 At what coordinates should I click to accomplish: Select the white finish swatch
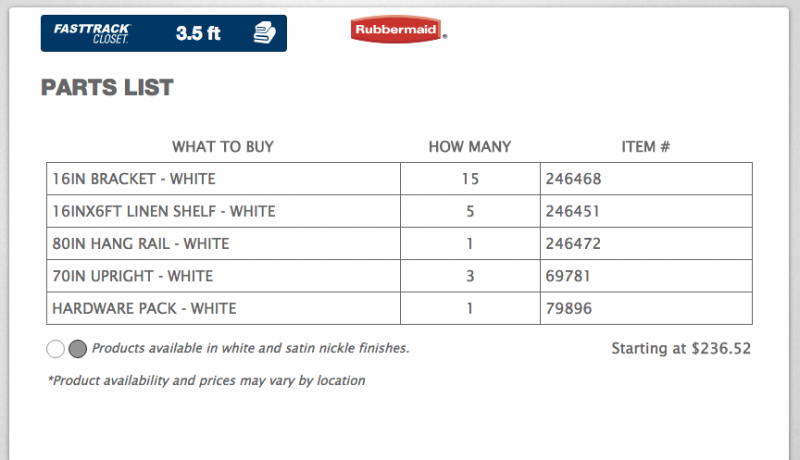tap(55, 349)
